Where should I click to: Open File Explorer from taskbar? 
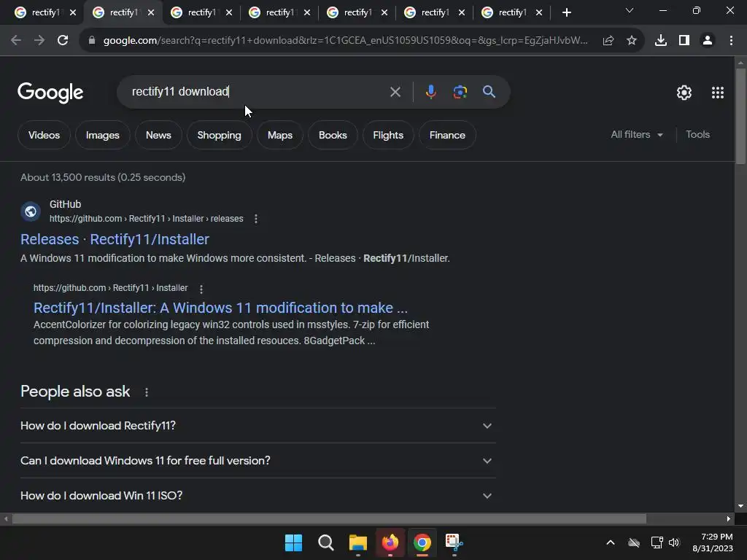pyautogui.click(x=357, y=542)
